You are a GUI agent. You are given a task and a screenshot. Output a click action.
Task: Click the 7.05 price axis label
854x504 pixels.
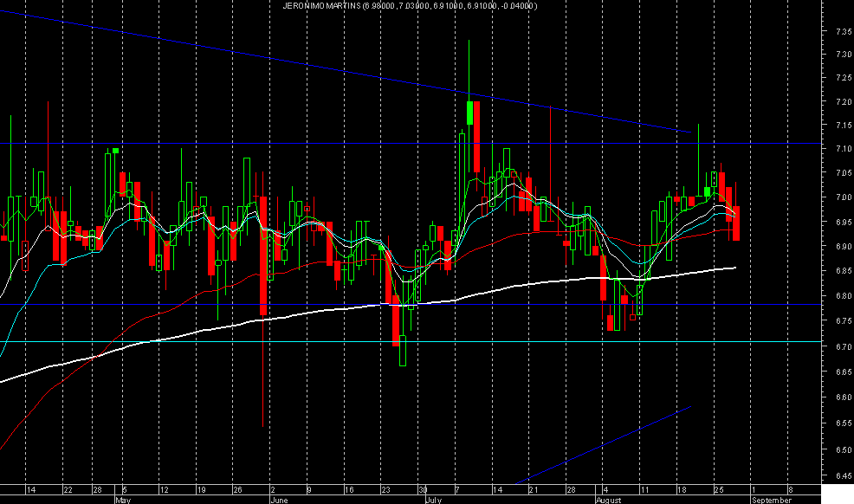click(844, 173)
